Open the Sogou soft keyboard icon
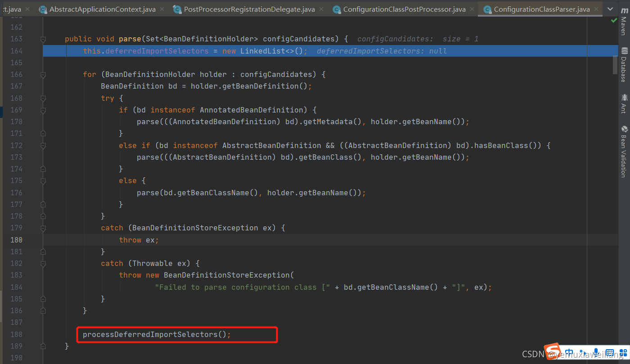This screenshot has width=630, height=364. click(609, 353)
